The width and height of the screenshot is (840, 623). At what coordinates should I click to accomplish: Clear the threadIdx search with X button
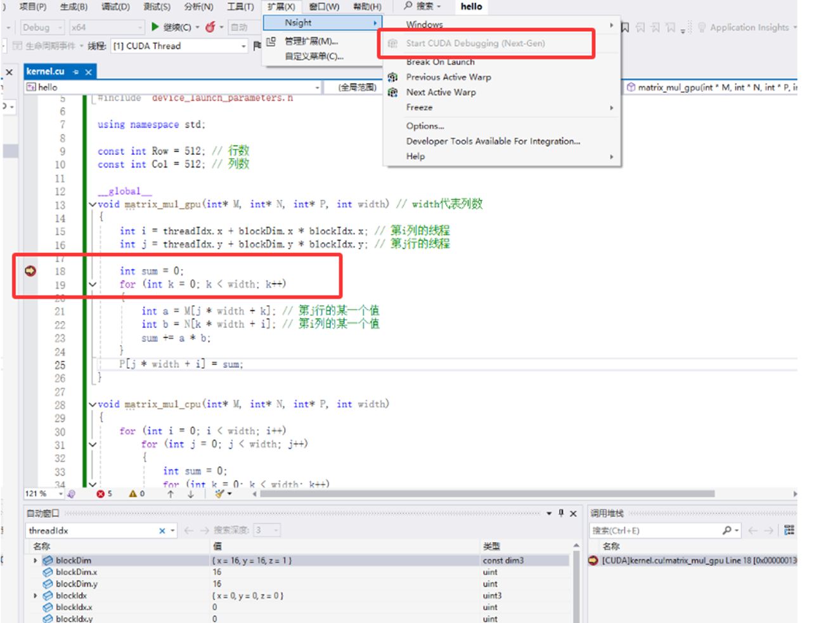pyautogui.click(x=162, y=530)
